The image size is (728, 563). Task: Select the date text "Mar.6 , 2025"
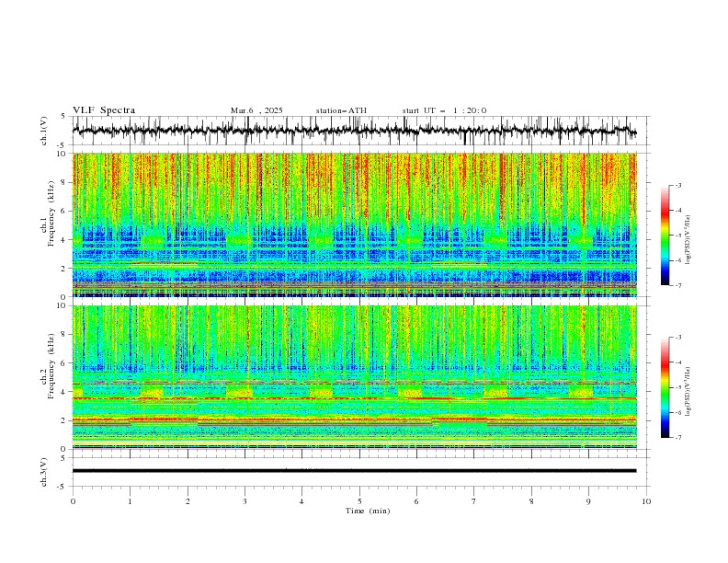click(x=256, y=110)
